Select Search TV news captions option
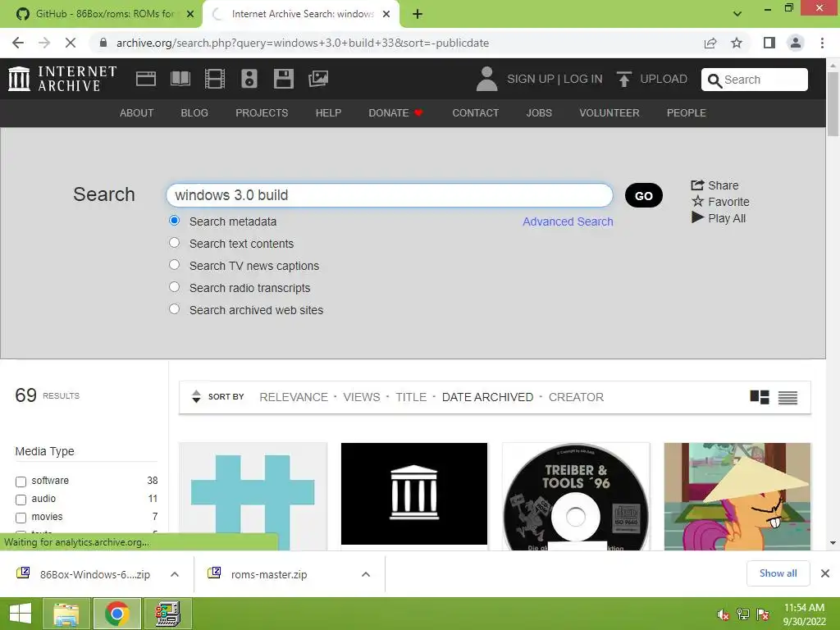Image resolution: width=840 pixels, height=630 pixels. pos(174,265)
